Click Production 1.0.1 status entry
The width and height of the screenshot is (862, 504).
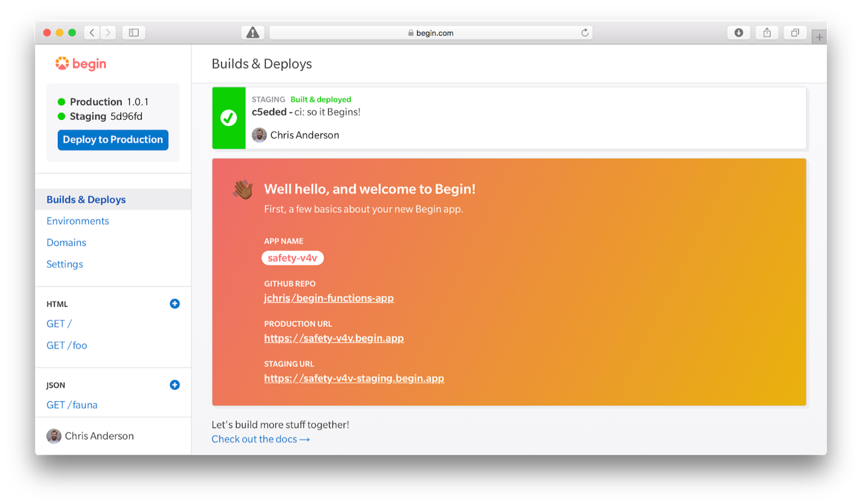[x=103, y=101]
